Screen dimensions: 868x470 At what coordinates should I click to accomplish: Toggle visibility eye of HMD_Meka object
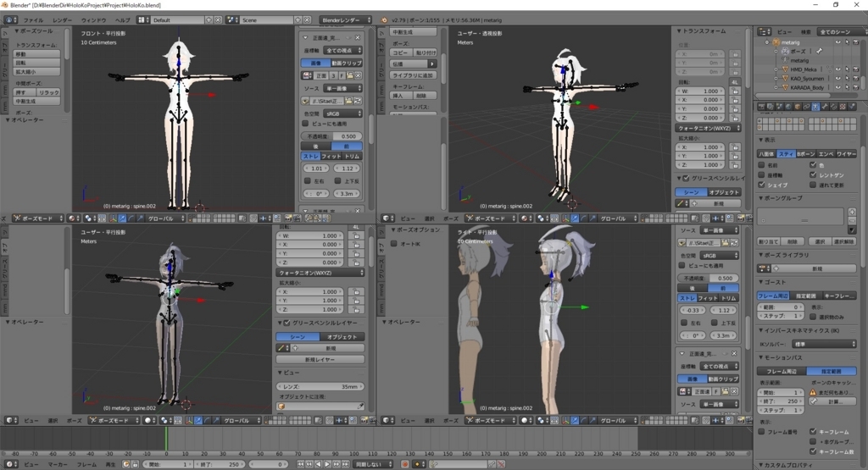click(x=838, y=69)
